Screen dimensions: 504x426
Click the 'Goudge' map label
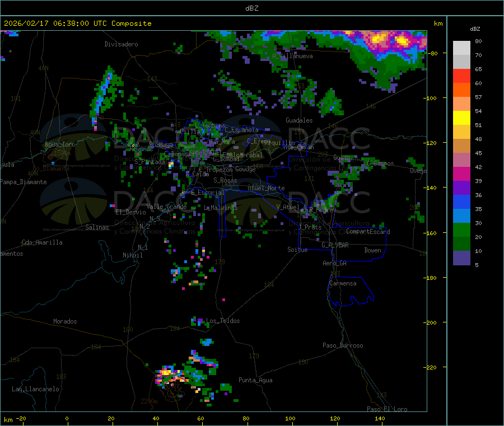tap(245, 169)
